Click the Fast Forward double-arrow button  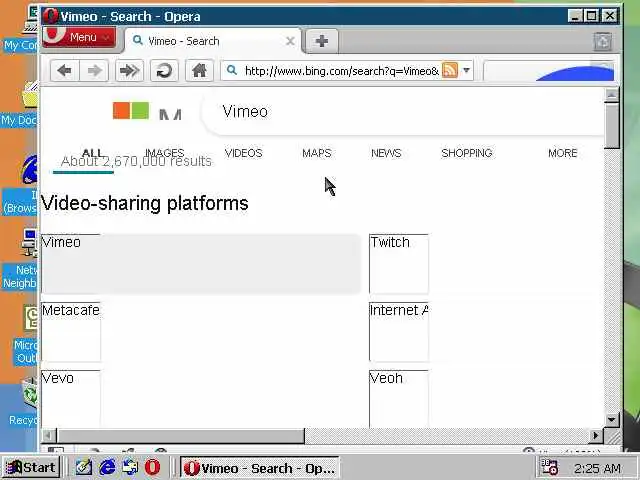[129, 71]
